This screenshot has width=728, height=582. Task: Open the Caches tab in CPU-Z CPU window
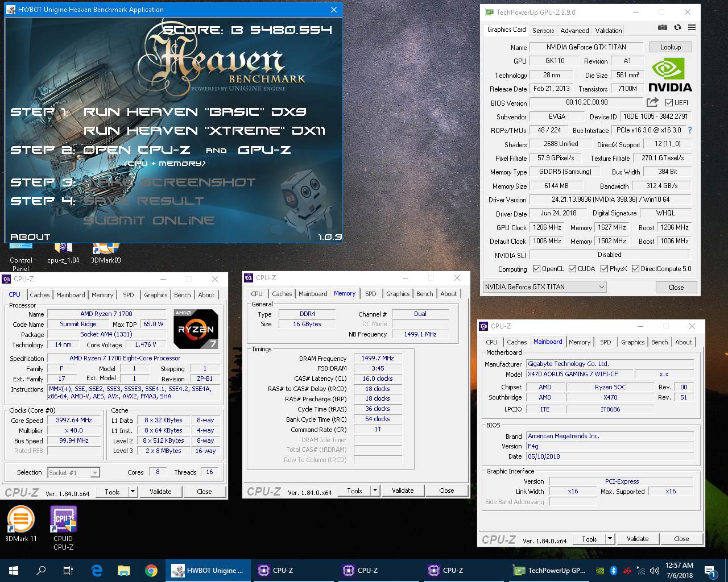pyautogui.click(x=40, y=295)
